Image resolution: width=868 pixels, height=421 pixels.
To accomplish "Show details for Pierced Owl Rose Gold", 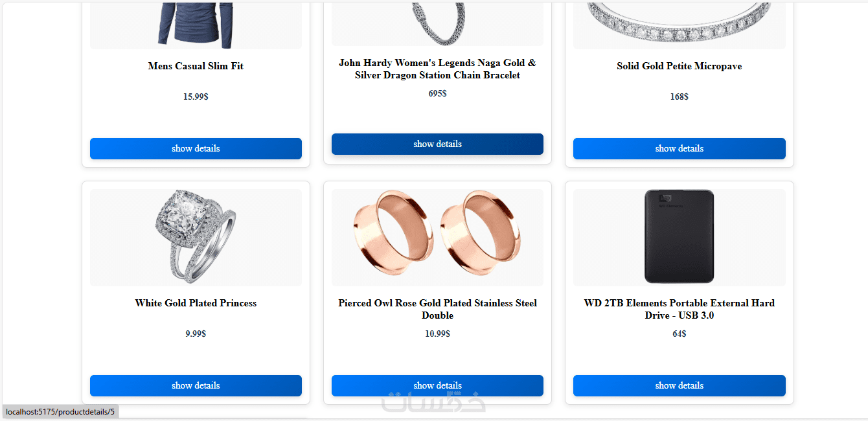I will [x=437, y=385].
